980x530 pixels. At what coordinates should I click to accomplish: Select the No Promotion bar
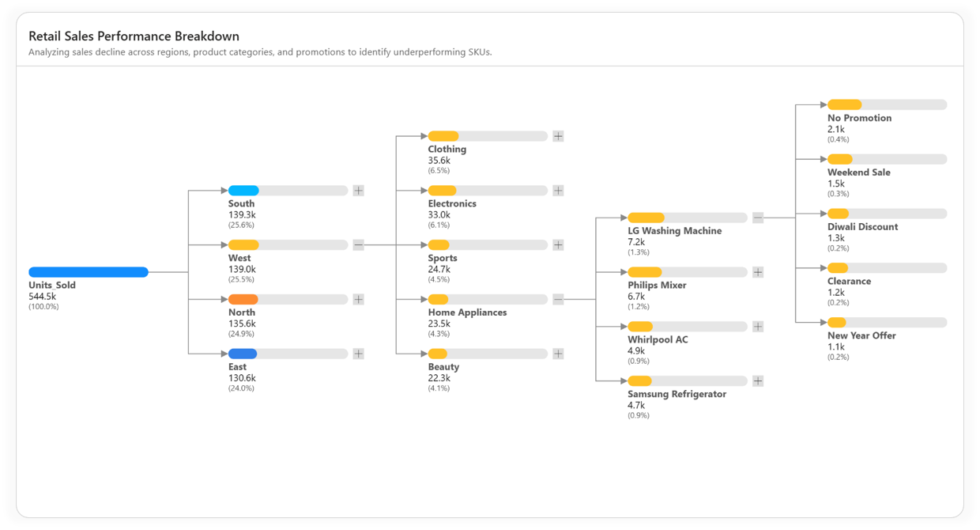[887, 104]
